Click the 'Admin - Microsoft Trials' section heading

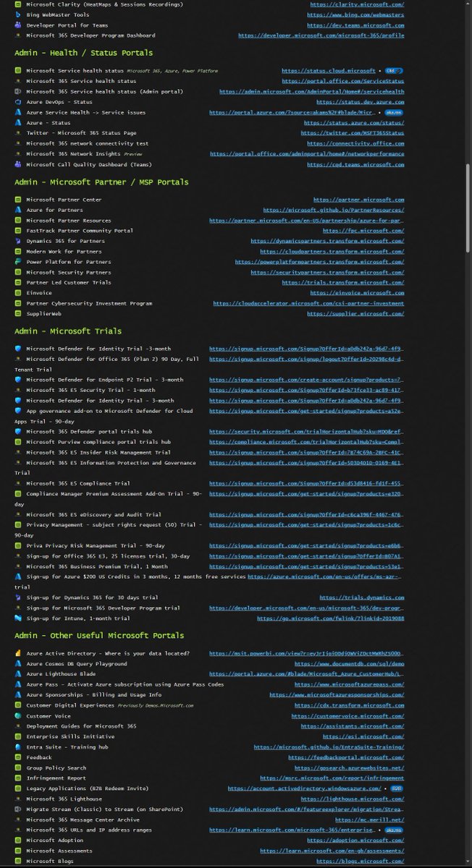click(68, 331)
